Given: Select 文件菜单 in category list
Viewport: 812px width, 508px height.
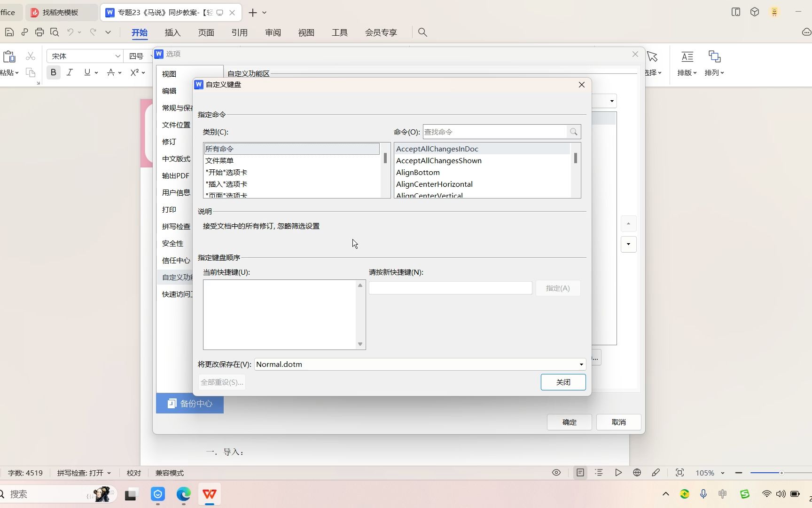Looking at the screenshot, I should click(x=291, y=161).
